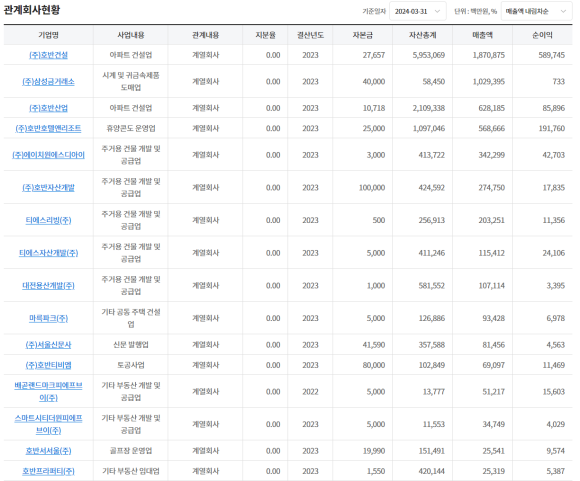Open the 스마트시티더원피에프브이(주) link
Screen dimensions: 580x481
coord(48,424)
